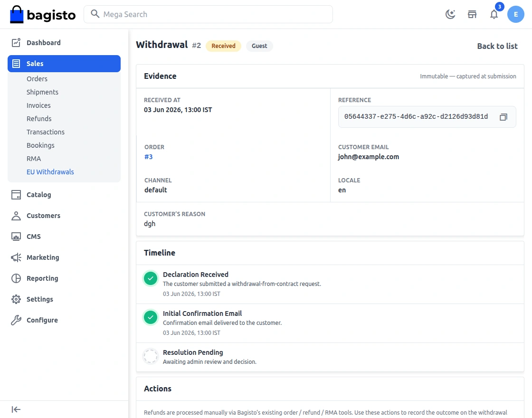Click Initial Confirmation Email title
Screen dimensions: 532x418
point(202,313)
